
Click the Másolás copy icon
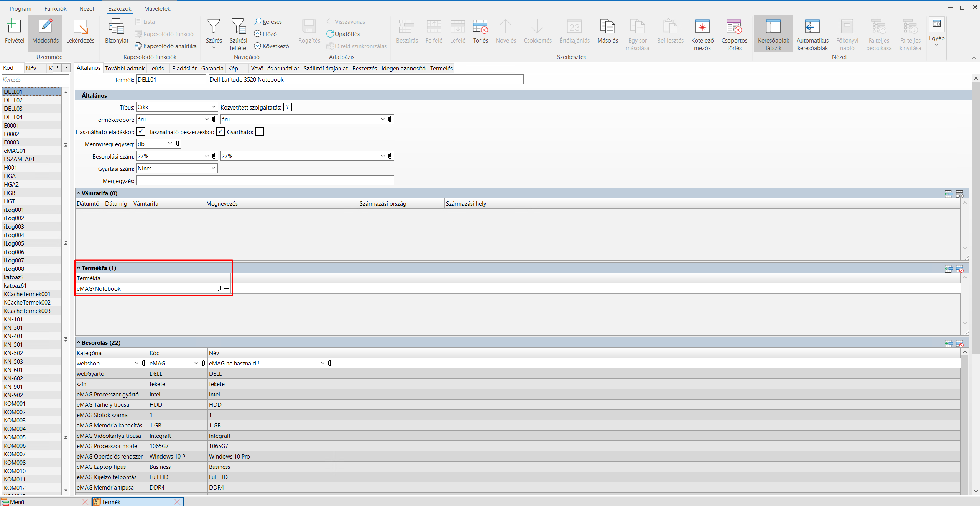607,27
